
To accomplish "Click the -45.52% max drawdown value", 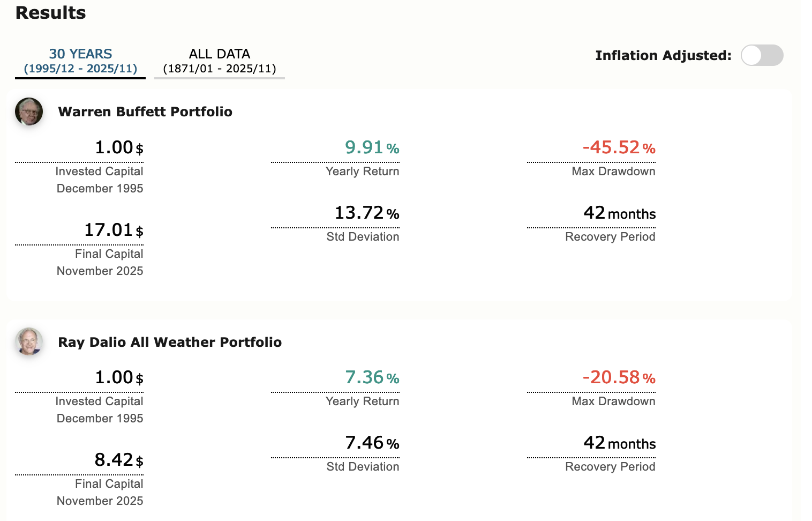I will 619,147.
